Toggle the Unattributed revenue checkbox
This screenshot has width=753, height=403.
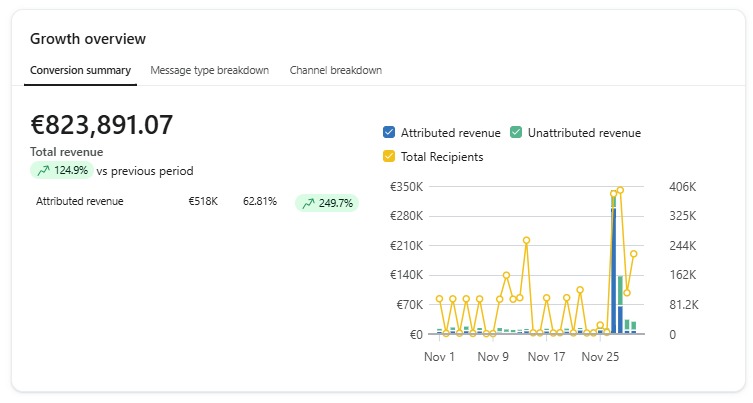pos(516,132)
